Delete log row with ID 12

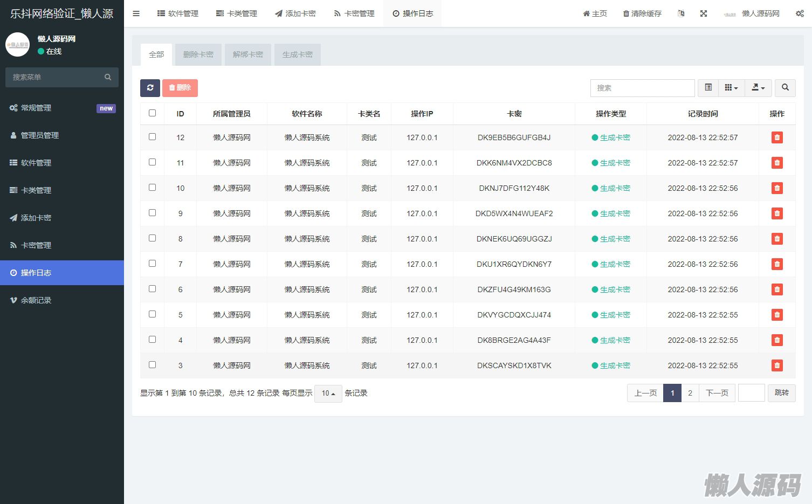tap(776, 137)
